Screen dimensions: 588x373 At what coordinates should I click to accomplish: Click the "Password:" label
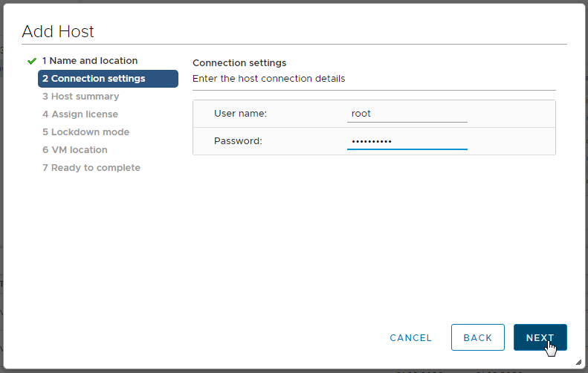pyautogui.click(x=238, y=141)
